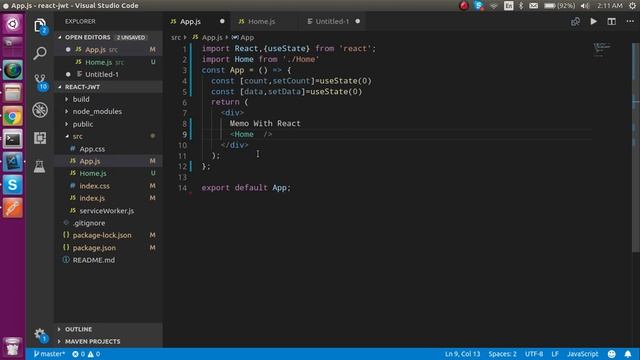Change indentation via Spaces: 2
The width and height of the screenshot is (640, 360).
[x=502, y=354]
